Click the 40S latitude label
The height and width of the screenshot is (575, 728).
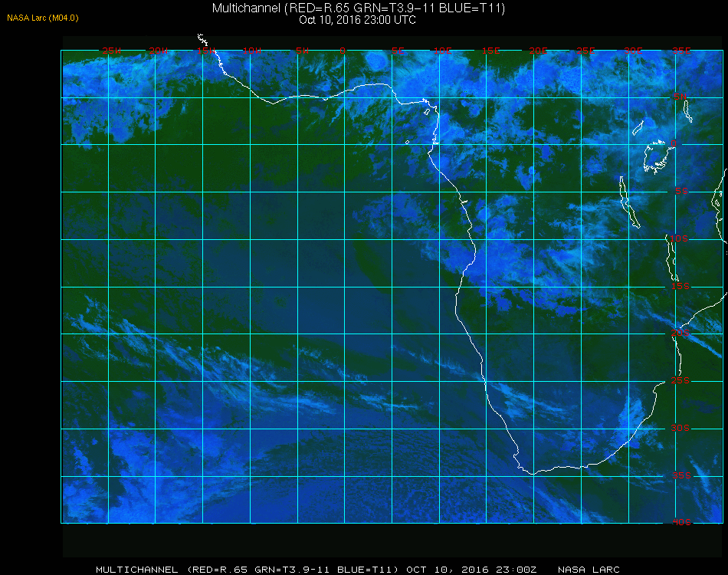[x=681, y=522]
